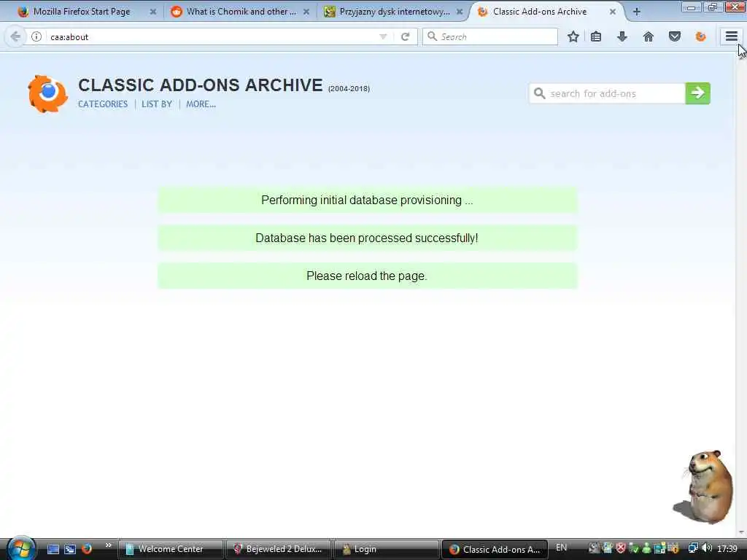Switch to the Mozilla Firefox Start Page tab
Screen dimensions: 747x560
[81, 12]
